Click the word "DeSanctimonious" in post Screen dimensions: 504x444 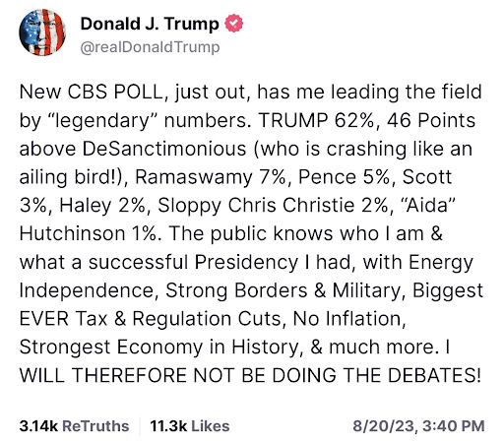(164, 149)
